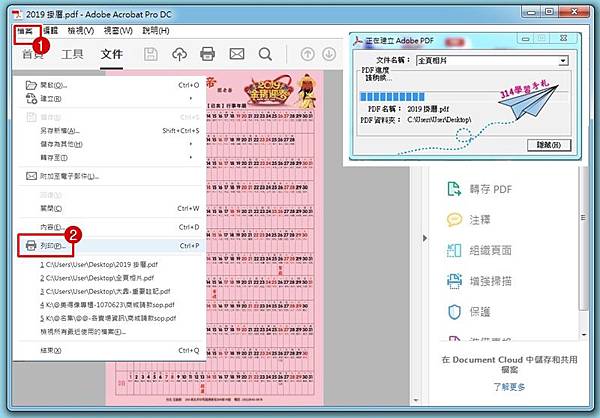
Task: Click the next page down-arrow icon
Action: point(329,54)
